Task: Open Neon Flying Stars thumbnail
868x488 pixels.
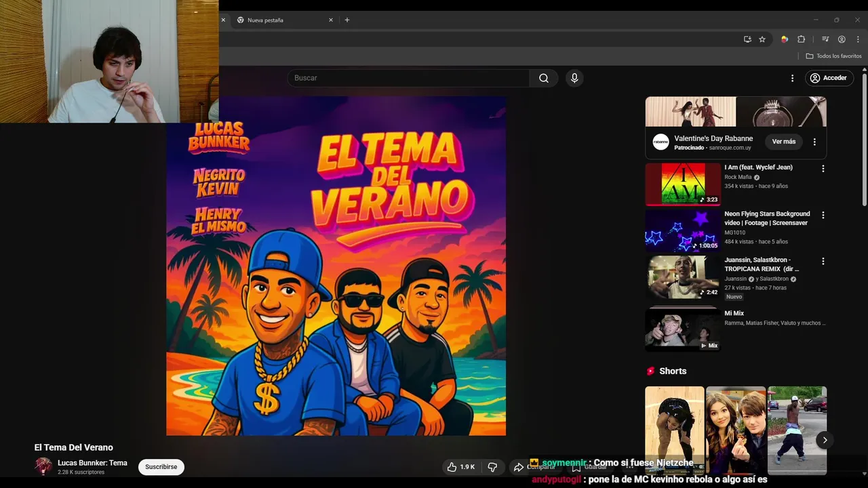Action: [683, 230]
